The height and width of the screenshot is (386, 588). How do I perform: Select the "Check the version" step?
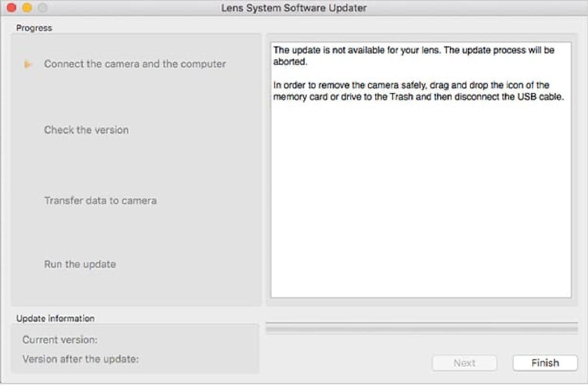coord(86,130)
